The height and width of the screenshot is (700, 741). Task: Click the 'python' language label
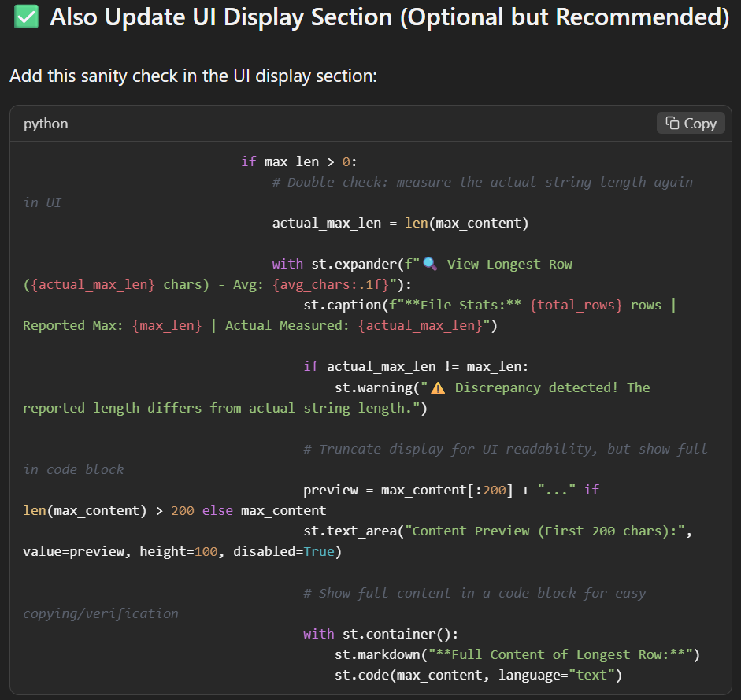click(46, 124)
